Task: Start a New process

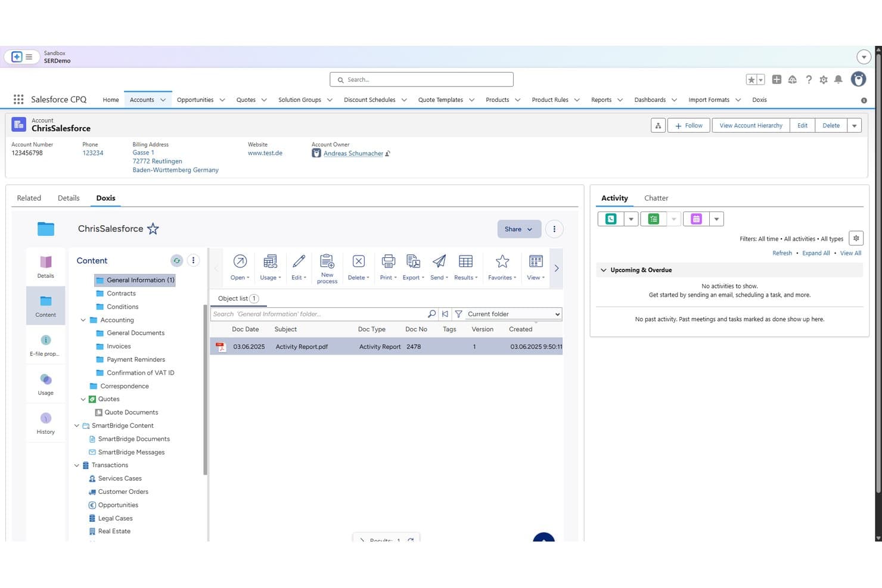Action: tap(327, 269)
